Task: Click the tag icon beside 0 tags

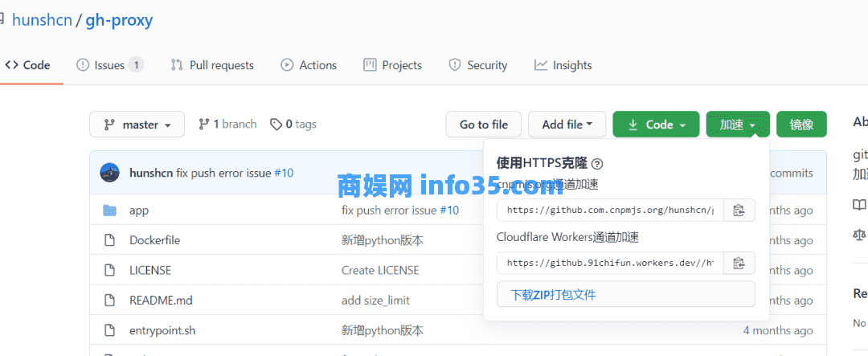Action: 276,125
